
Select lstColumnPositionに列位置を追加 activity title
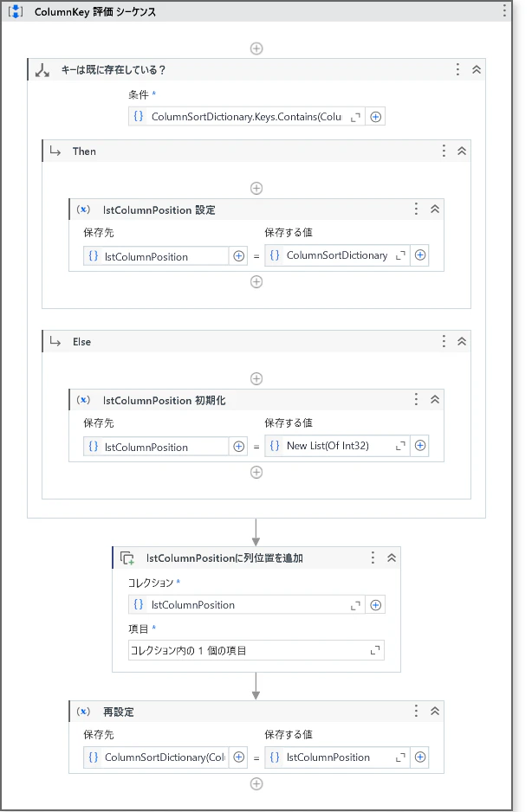tap(224, 558)
